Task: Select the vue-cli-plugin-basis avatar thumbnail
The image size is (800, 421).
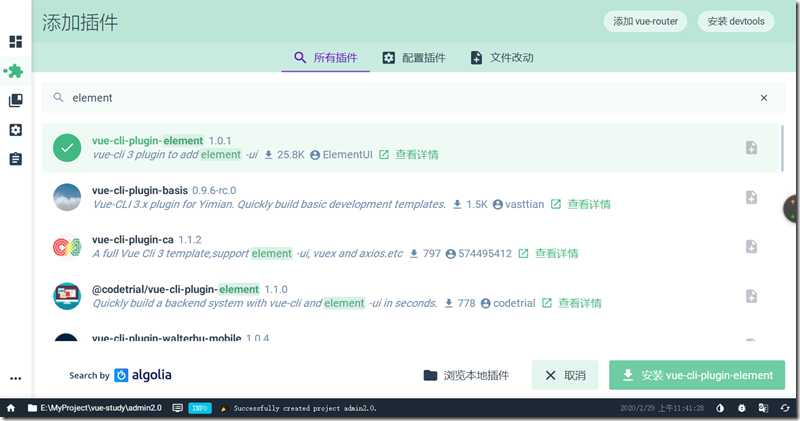Action: tap(67, 197)
